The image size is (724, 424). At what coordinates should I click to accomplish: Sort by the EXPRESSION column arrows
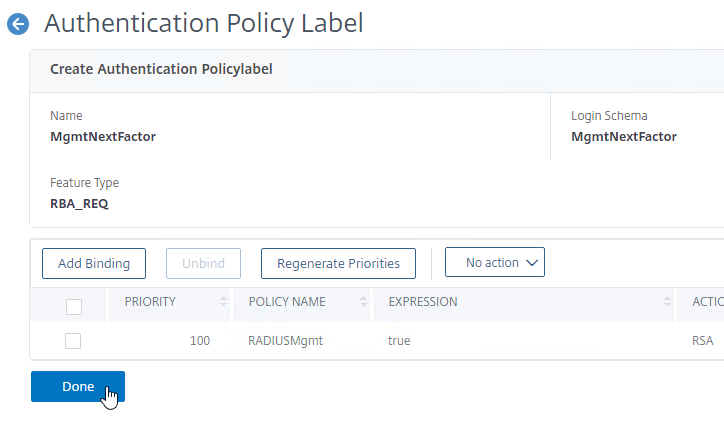point(667,302)
